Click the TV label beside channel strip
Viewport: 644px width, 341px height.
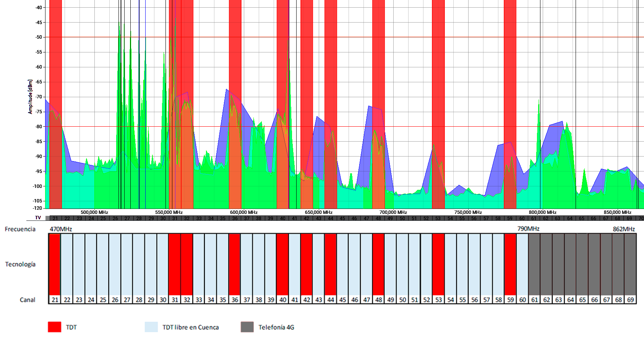pos(38,218)
